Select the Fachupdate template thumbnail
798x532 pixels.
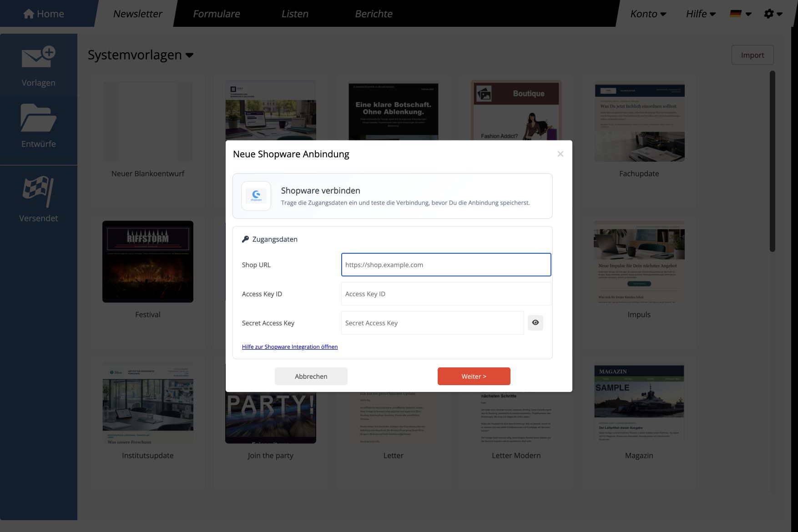coord(639,122)
